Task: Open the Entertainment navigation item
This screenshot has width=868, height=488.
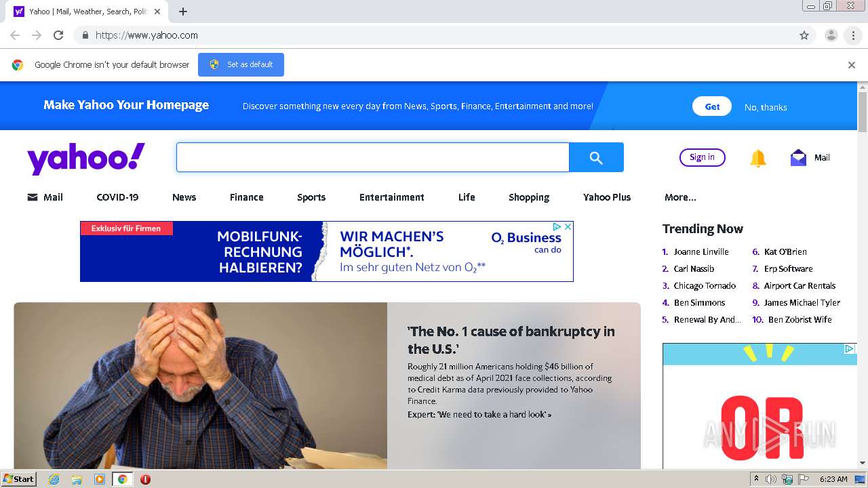Action: pyautogui.click(x=392, y=197)
